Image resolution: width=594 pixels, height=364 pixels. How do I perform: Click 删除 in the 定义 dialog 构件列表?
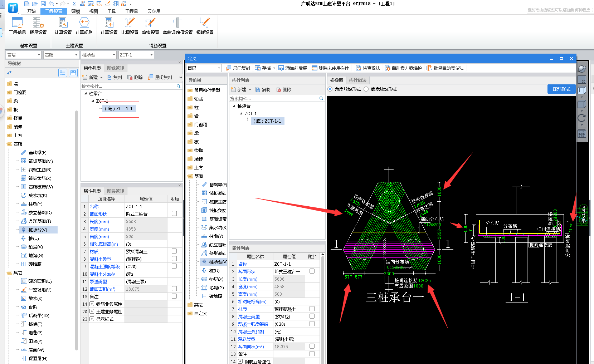284,89
